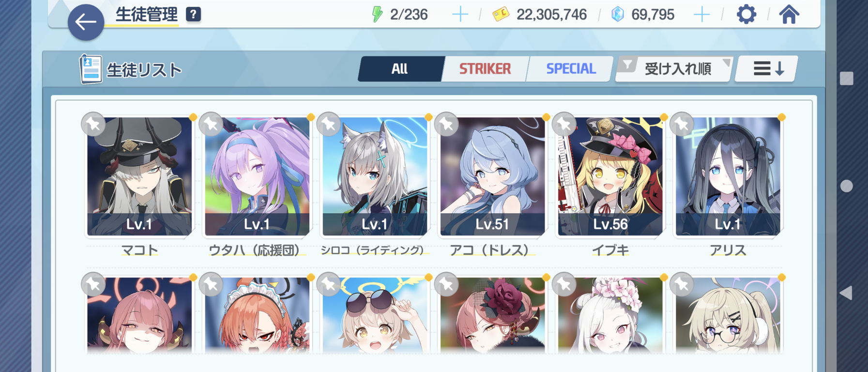Toggle favorite star on アリス
Viewport: 868px width, 372px height.
pyautogui.click(x=682, y=124)
